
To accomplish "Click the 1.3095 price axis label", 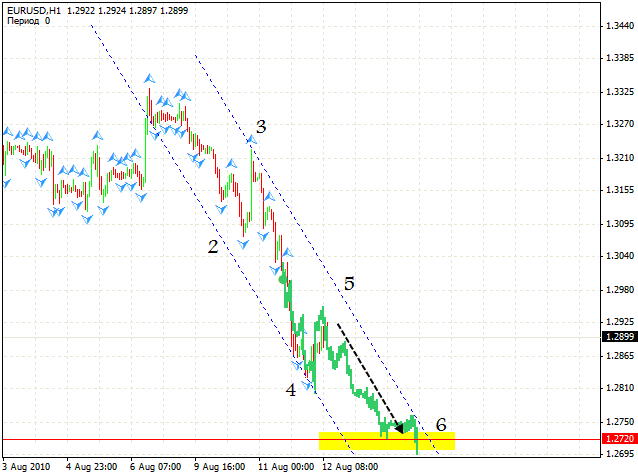I will (620, 224).
